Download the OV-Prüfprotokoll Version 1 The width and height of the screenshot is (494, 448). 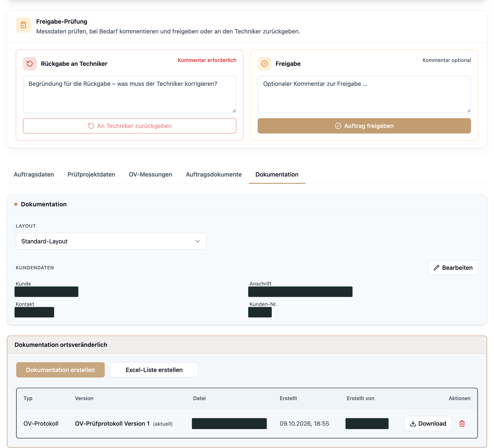point(428,424)
